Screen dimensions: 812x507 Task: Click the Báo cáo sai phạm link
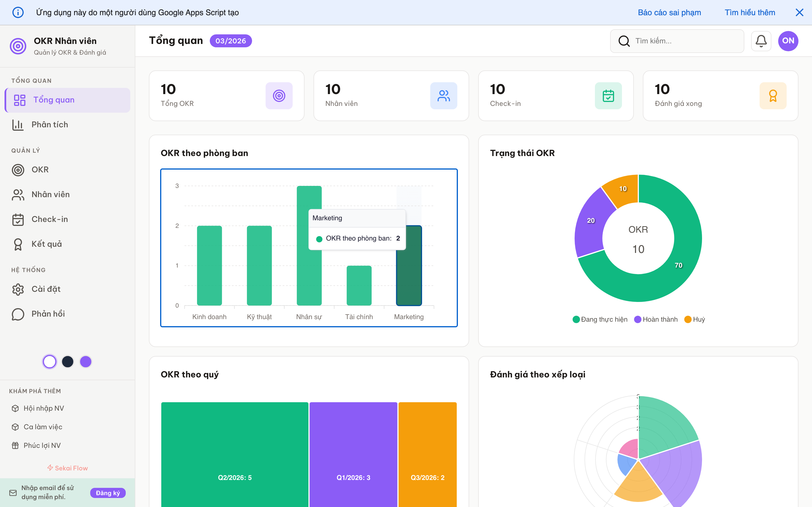[669, 12]
